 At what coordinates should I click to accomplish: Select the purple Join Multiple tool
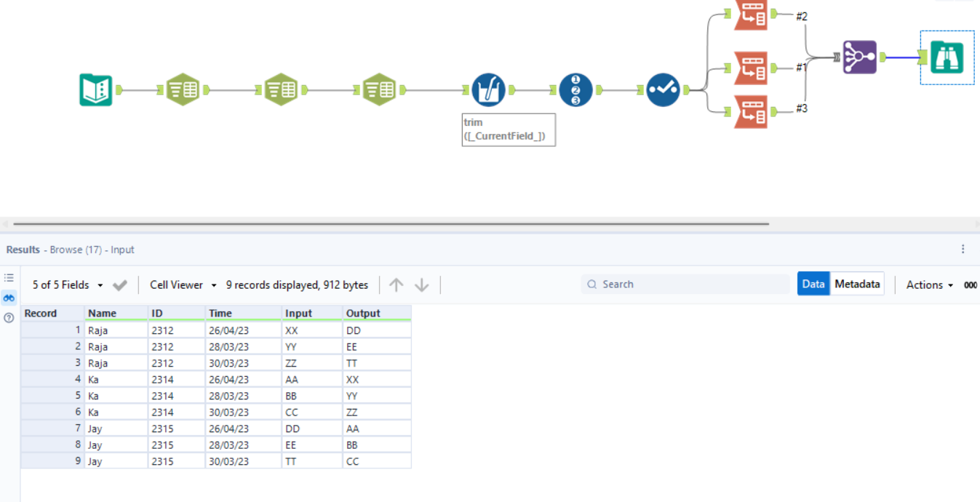click(x=860, y=55)
